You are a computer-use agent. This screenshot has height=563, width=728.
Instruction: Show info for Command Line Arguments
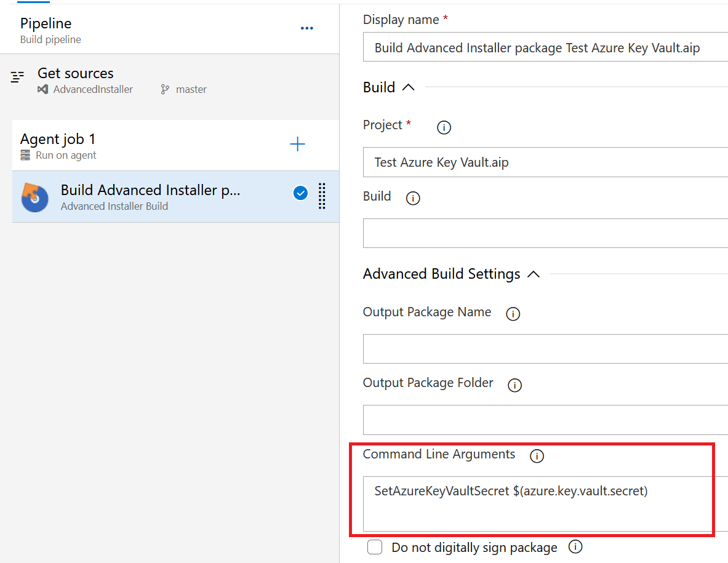coord(537,456)
